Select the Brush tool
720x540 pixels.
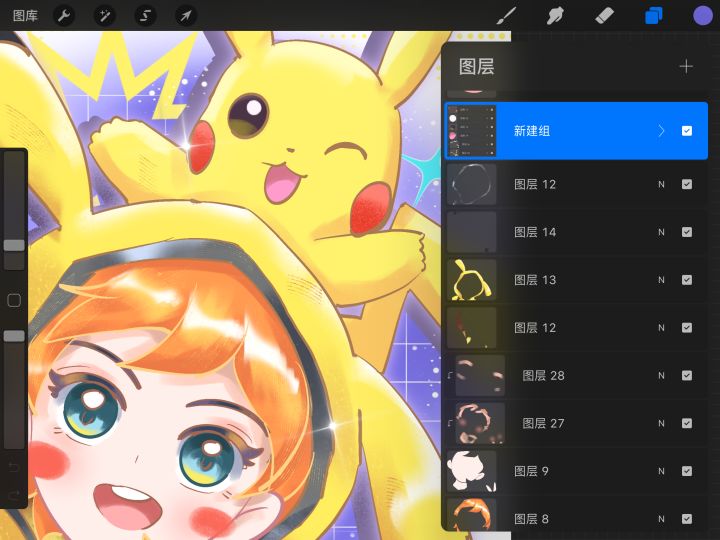(506, 16)
